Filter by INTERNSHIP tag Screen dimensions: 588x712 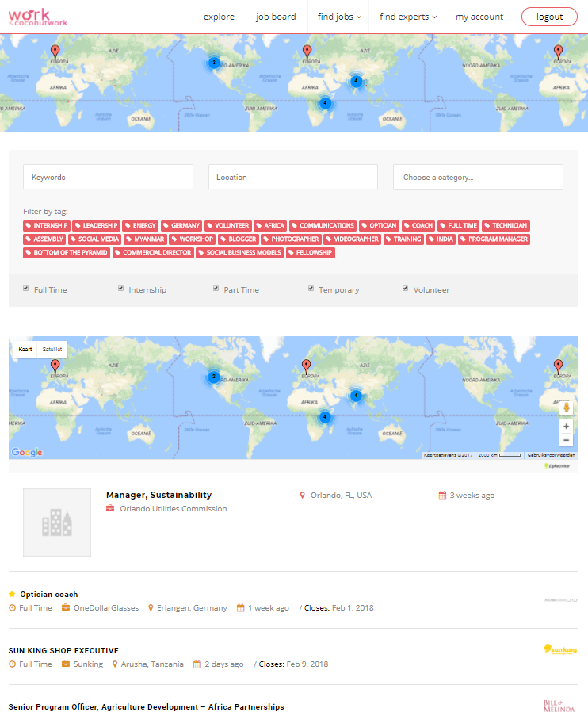tap(47, 226)
